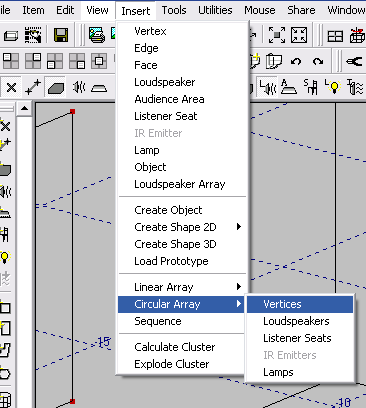This screenshot has width=366, height=408.
Task: Choose Sequence menu entry
Action: coord(182,321)
